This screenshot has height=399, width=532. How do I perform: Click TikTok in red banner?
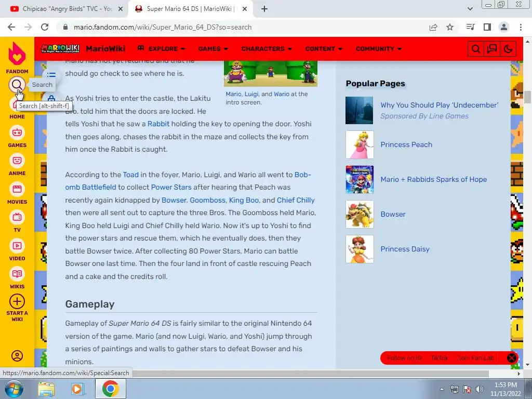(x=440, y=358)
